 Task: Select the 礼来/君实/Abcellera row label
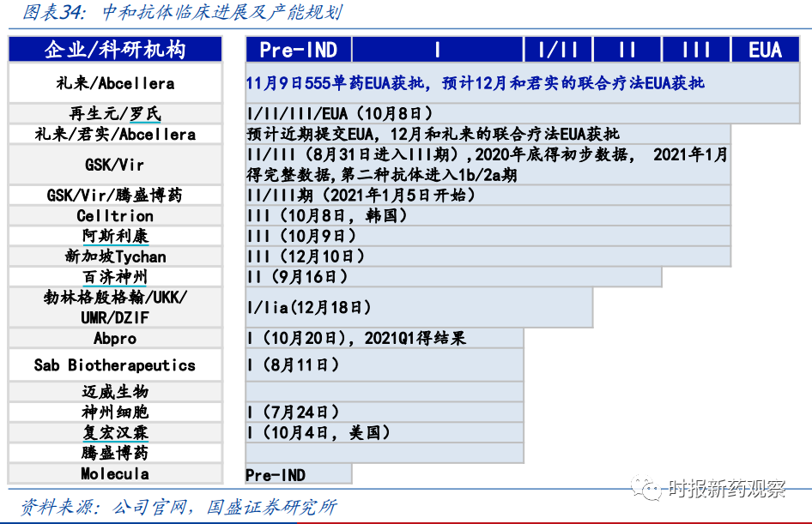[115, 134]
